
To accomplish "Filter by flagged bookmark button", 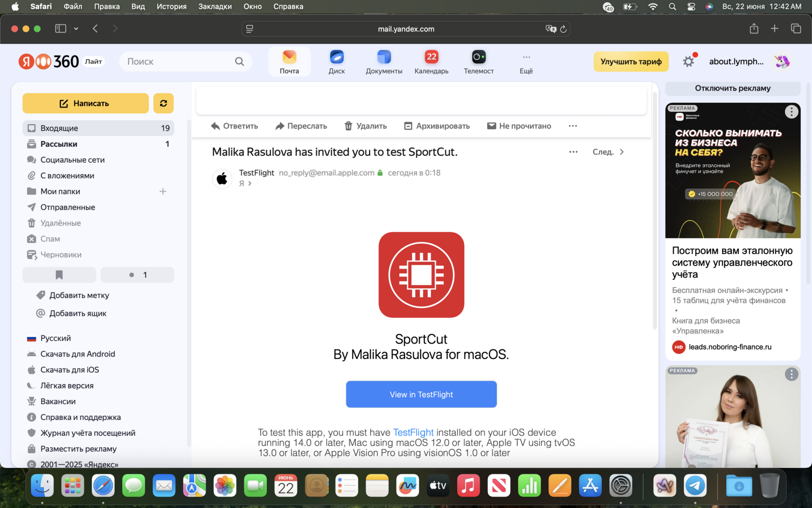I will (59, 275).
